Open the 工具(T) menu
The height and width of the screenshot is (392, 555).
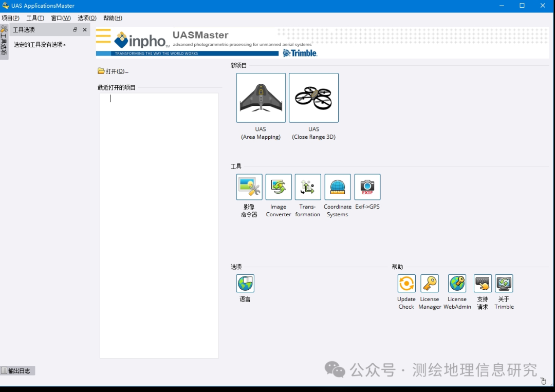click(x=35, y=18)
